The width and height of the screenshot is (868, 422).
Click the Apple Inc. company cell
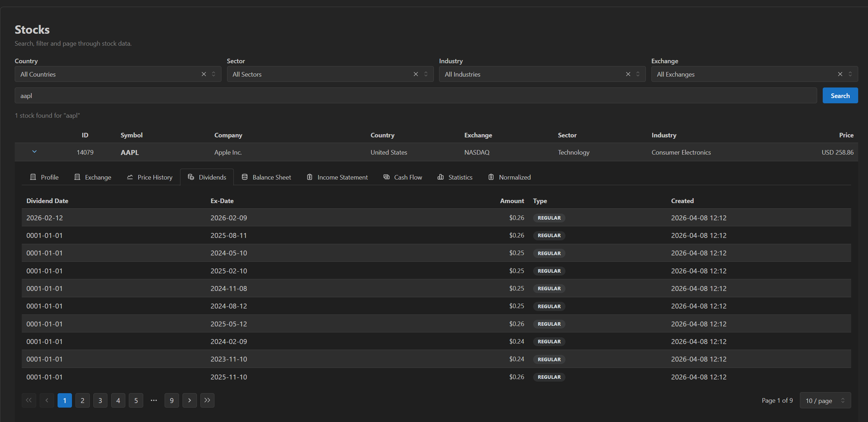[228, 152]
